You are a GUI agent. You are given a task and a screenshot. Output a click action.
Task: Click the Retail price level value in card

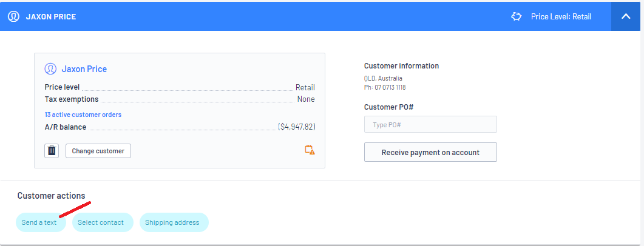click(x=305, y=87)
